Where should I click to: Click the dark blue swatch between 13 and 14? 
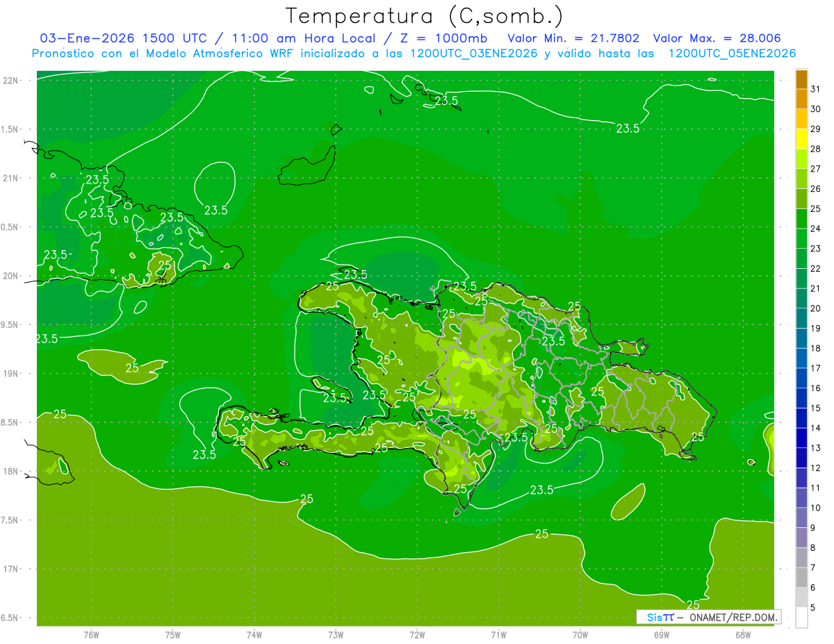(x=802, y=438)
